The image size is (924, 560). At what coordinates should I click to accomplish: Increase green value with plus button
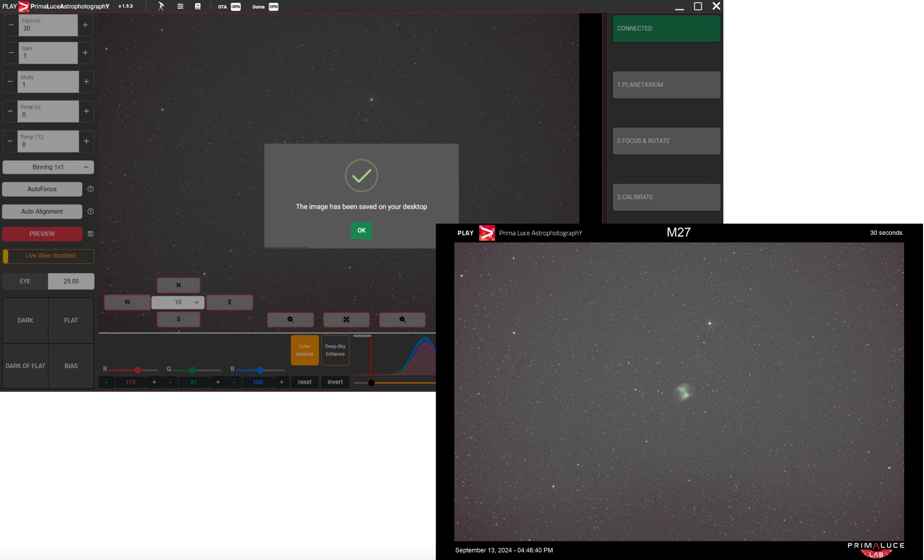coord(218,382)
